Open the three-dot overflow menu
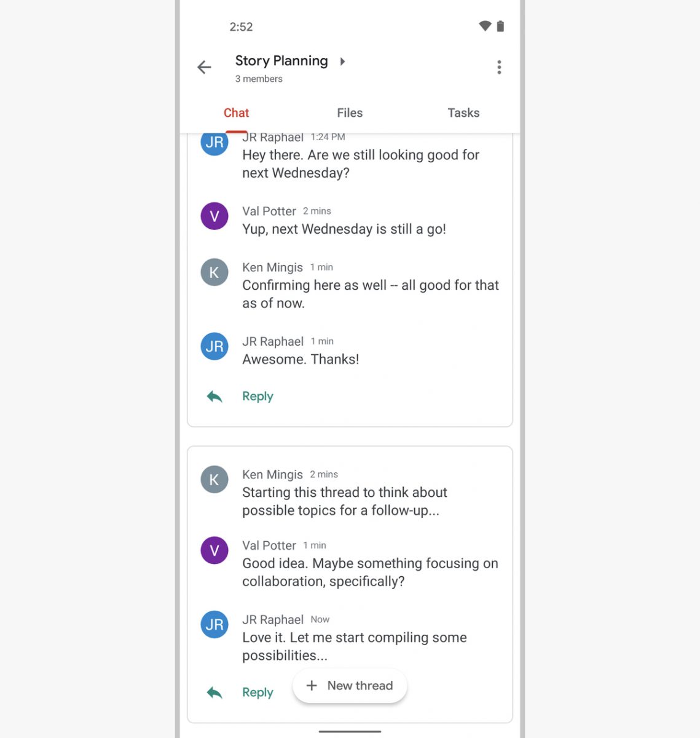Image resolution: width=700 pixels, height=738 pixels. click(x=499, y=67)
